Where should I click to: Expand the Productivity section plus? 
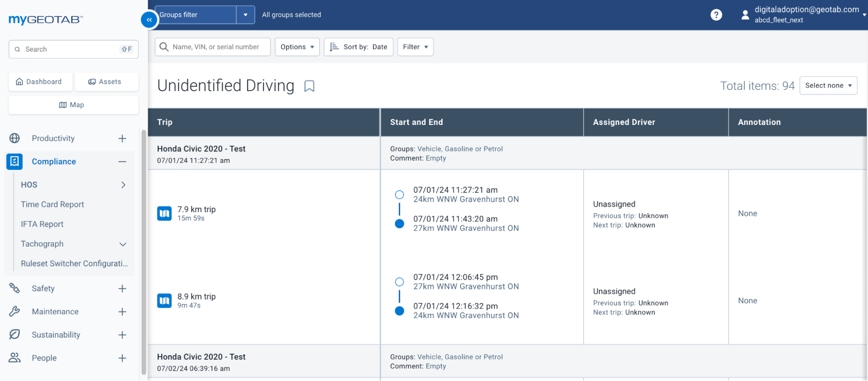pos(122,138)
